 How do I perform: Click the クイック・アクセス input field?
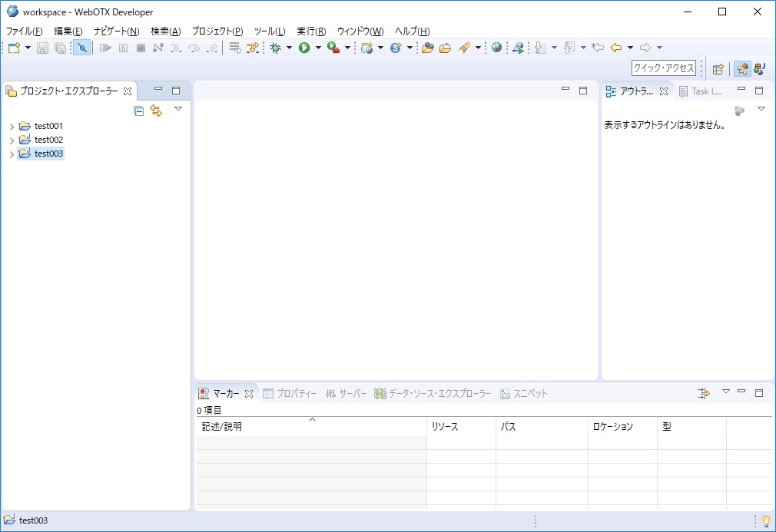click(663, 68)
